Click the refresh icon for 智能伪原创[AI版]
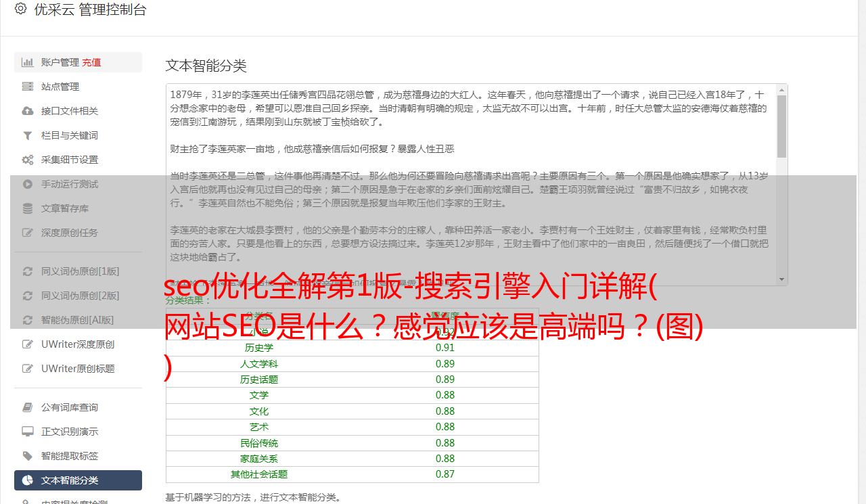Image resolution: width=866 pixels, height=504 pixels. [28, 320]
